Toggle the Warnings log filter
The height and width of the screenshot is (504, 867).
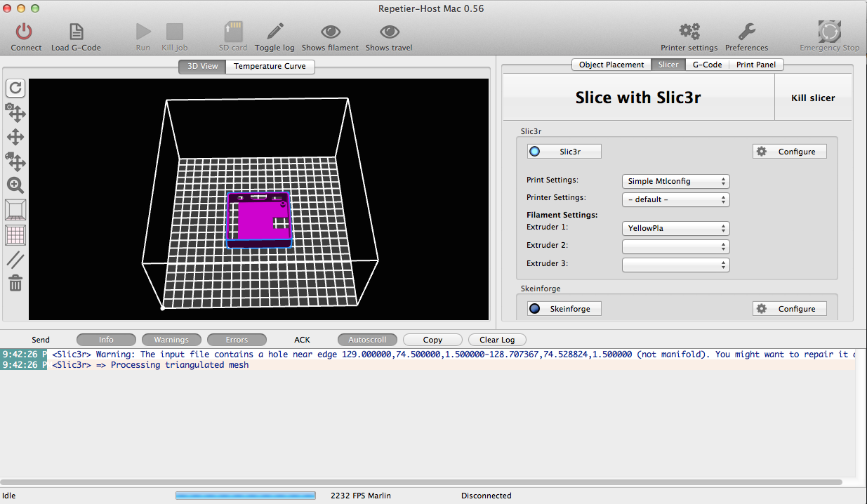click(171, 340)
